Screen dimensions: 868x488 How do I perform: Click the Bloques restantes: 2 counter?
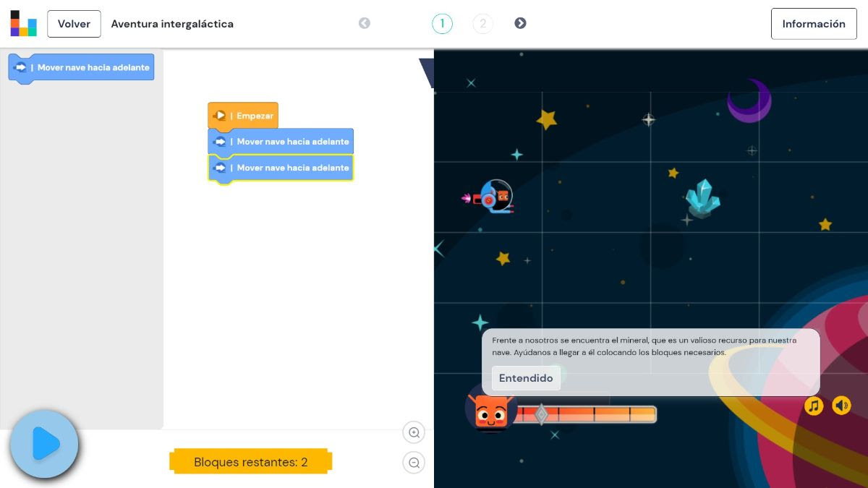point(251,462)
